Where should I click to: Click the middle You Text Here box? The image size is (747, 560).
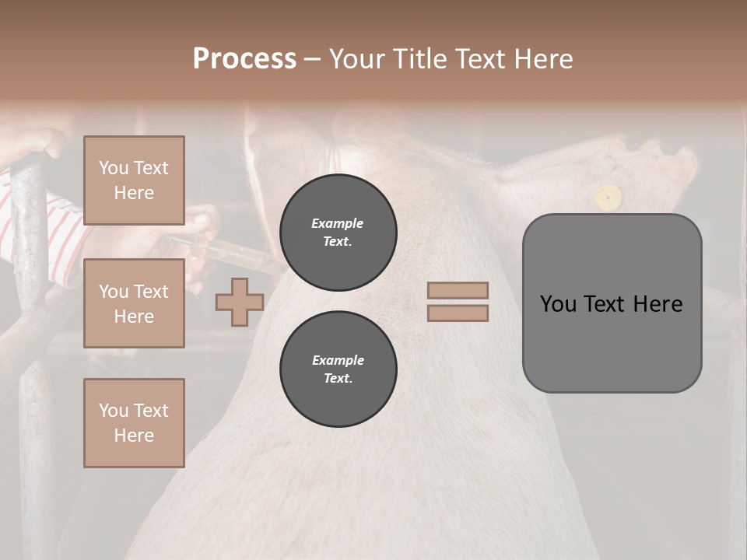point(134,303)
